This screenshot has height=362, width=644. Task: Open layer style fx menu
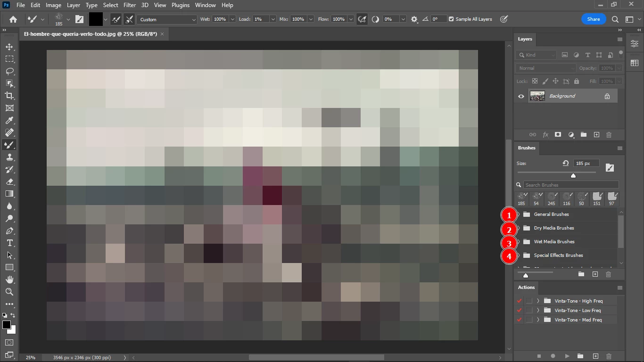pos(545,135)
